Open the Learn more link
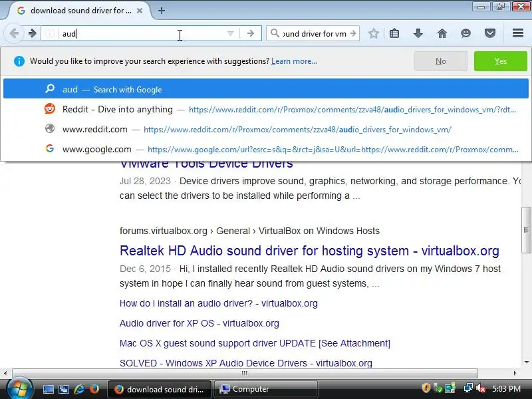The height and width of the screenshot is (399, 532). [294, 61]
